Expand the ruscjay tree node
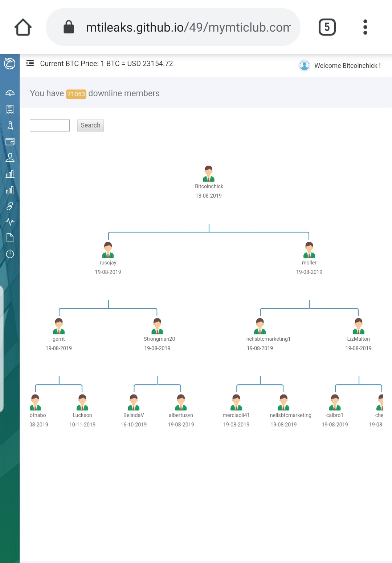 tap(108, 250)
